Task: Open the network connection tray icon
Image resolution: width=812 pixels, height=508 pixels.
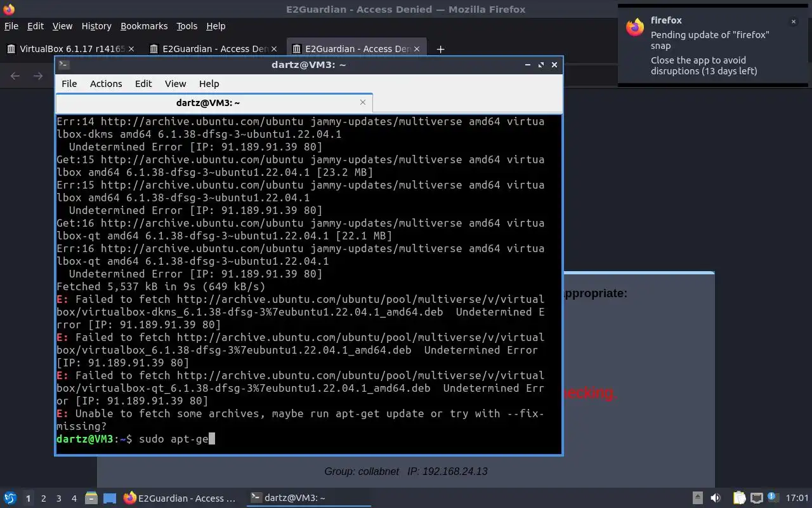Action: tap(756, 498)
